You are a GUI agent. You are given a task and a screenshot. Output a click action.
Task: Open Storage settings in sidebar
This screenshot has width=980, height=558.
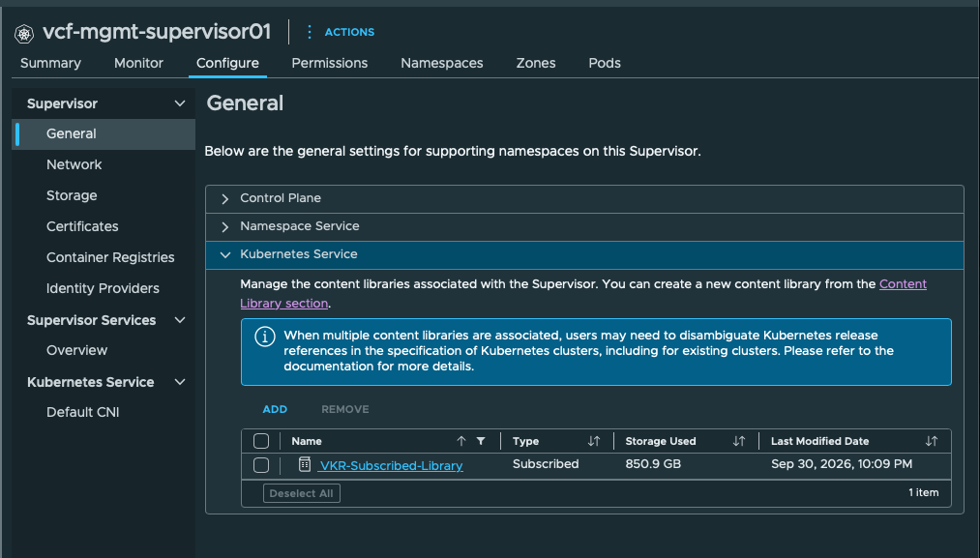click(x=72, y=195)
